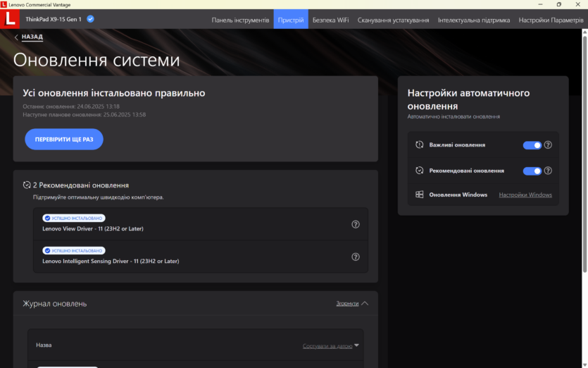Click the Важливі оновлення clock icon
This screenshot has height=368, width=588.
click(x=419, y=145)
